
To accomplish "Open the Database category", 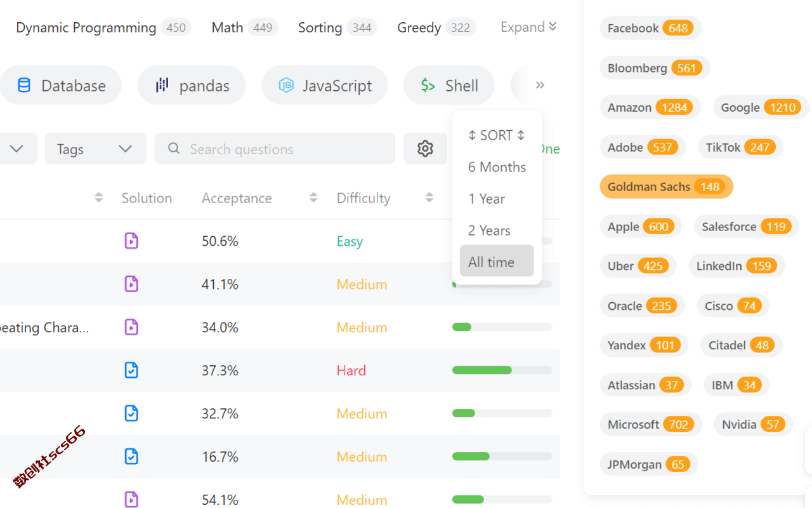I will [x=61, y=85].
